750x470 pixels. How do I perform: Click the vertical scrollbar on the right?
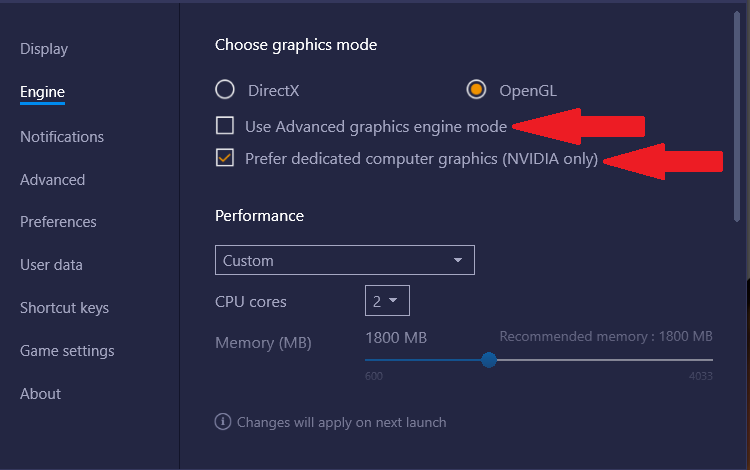coord(737,117)
